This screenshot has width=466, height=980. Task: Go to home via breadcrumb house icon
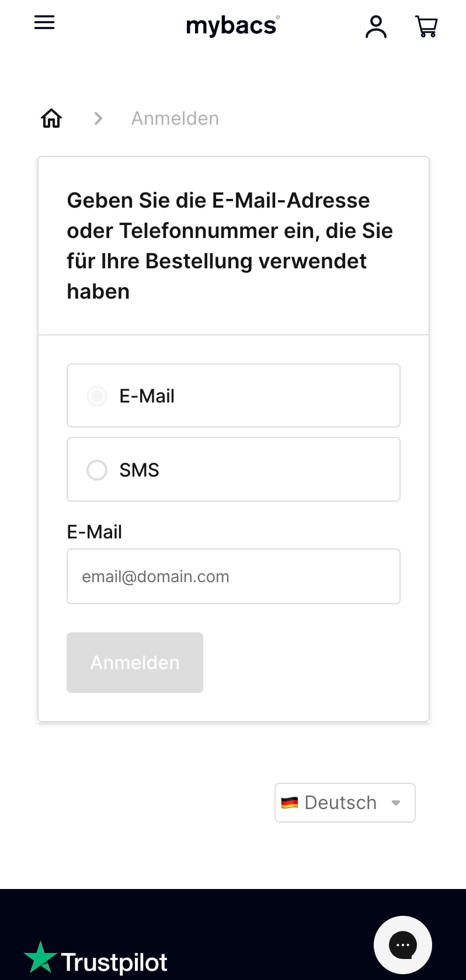pyautogui.click(x=51, y=118)
